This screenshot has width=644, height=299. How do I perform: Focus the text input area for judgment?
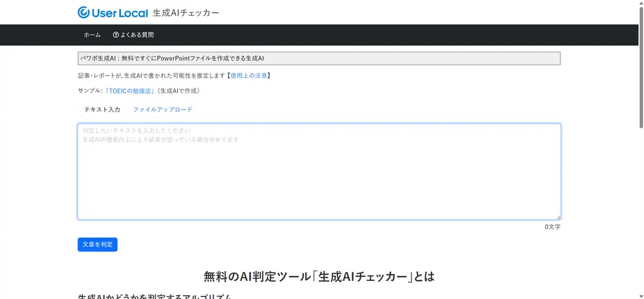(x=319, y=171)
